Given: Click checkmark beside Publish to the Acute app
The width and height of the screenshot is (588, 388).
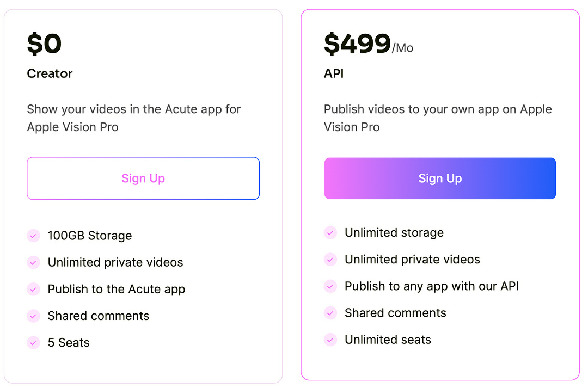Looking at the screenshot, I should tap(34, 289).
